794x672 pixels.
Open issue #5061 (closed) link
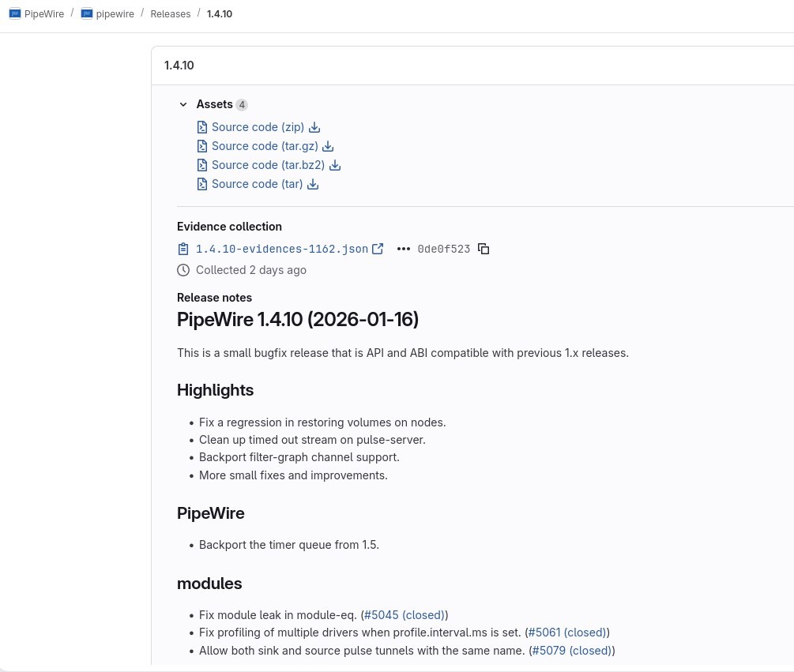[x=567, y=633]
